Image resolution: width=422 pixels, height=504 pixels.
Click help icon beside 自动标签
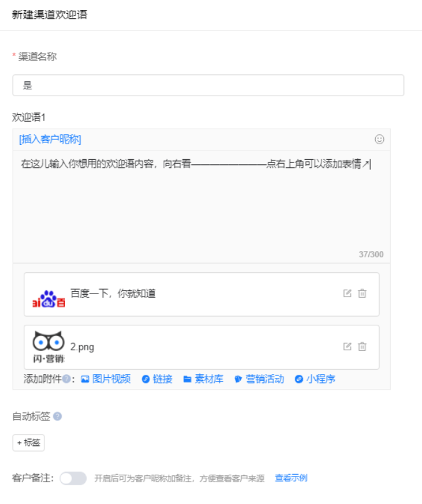57,416
